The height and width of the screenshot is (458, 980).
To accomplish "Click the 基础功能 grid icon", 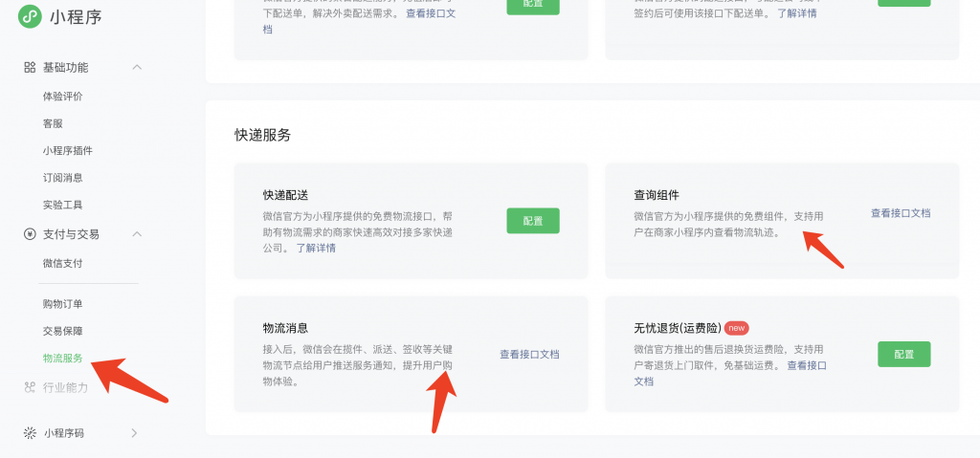I will [x=30, y=68].
